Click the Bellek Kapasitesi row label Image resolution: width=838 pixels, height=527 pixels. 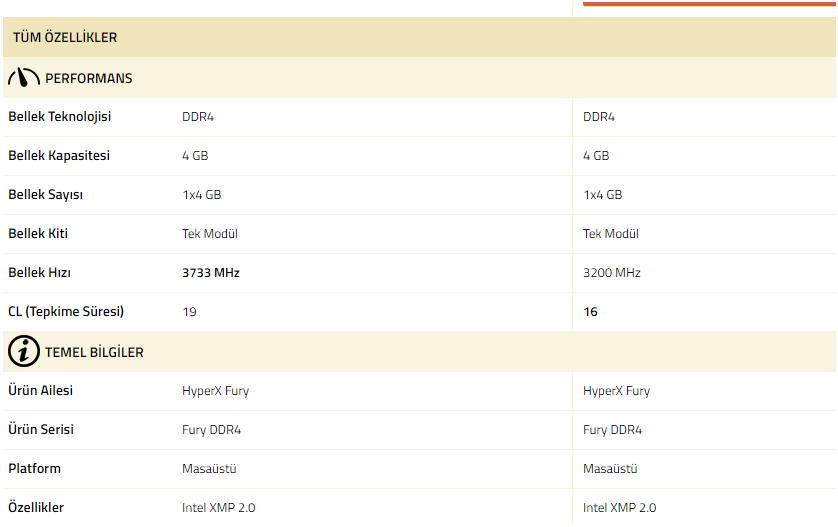point(59,156)
